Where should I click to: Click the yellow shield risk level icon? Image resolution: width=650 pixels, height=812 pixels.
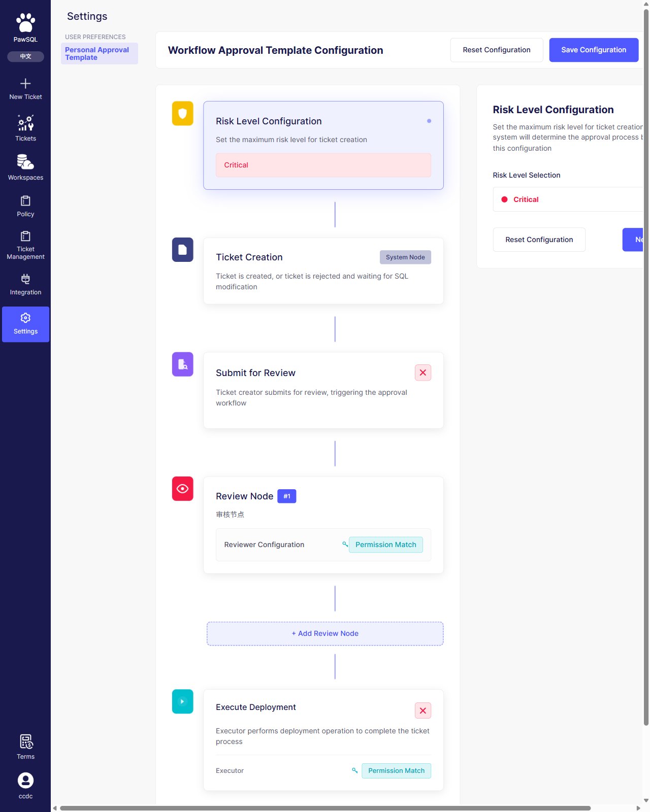183,114
